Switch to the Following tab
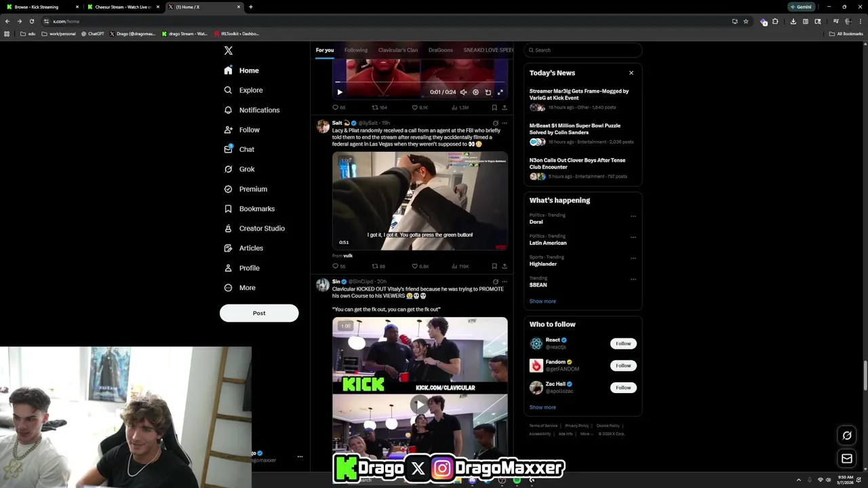The height and width of the screenshot is (488, 868). click(x=356, y=50)
